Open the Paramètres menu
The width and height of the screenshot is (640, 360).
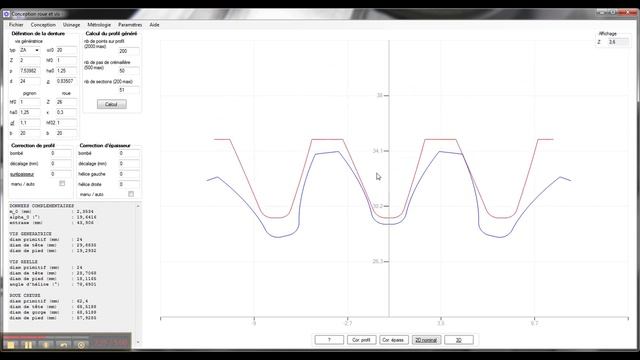click(130, 25)
